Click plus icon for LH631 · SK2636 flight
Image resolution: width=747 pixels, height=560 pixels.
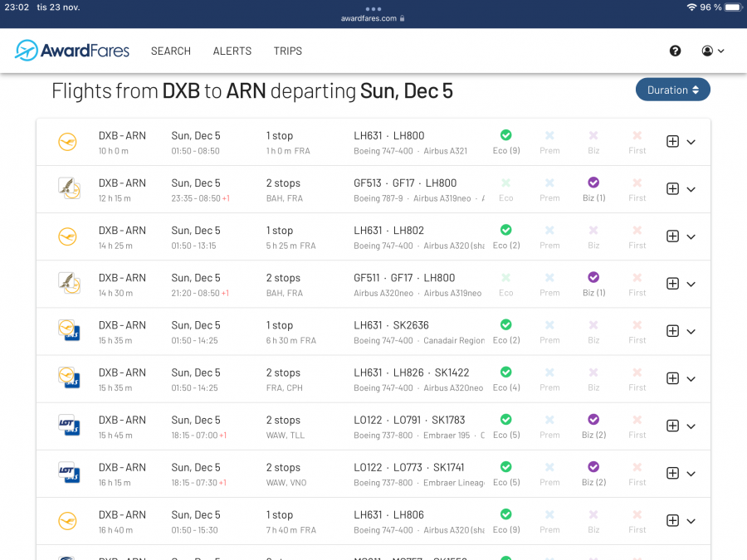[x=672, y=331]
